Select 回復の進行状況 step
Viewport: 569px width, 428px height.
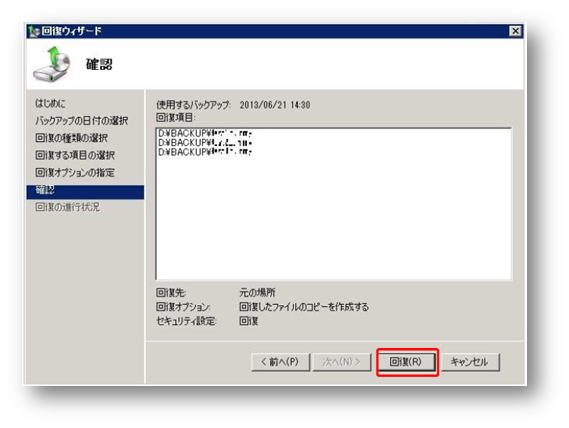(x=67, y=207)
